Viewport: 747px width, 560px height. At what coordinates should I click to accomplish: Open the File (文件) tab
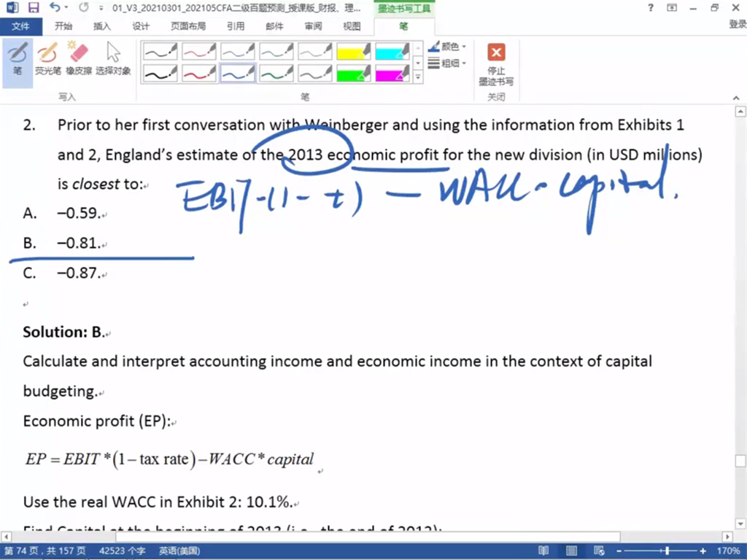click(x=21, y=26)
